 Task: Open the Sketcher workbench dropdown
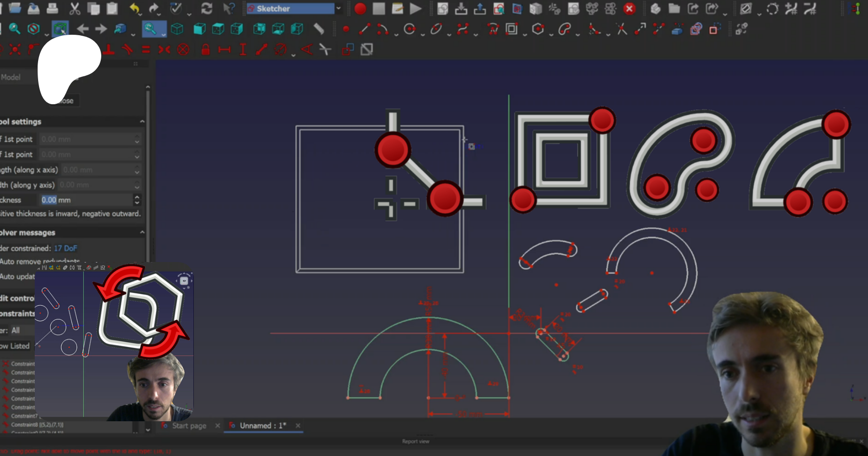(338, 9)
